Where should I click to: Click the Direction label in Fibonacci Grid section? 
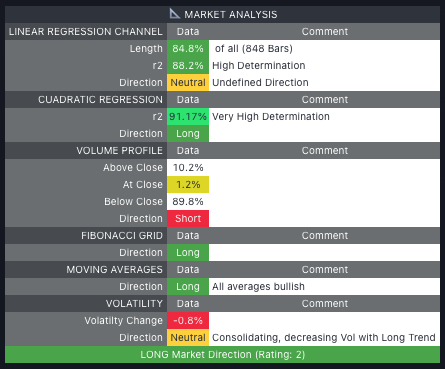[141, 253]
